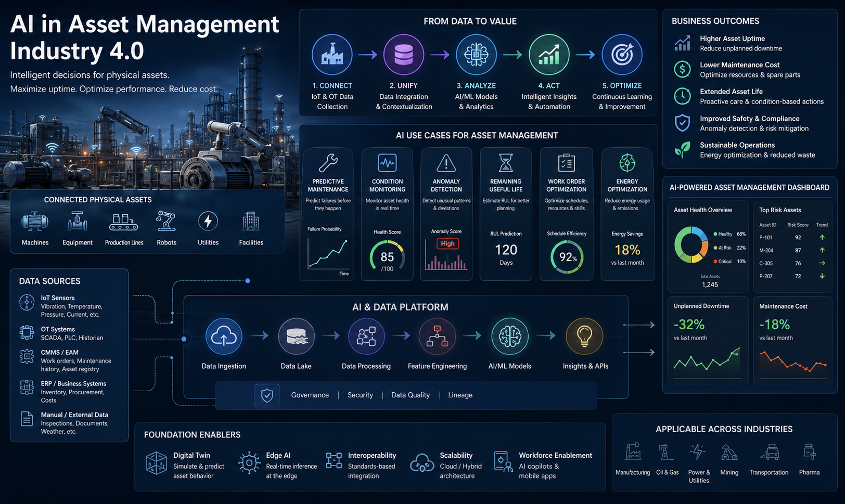This screenshot has width=845, height=504.
Task: Click the AI/ML Models brain icon
Action: point(510,337)
